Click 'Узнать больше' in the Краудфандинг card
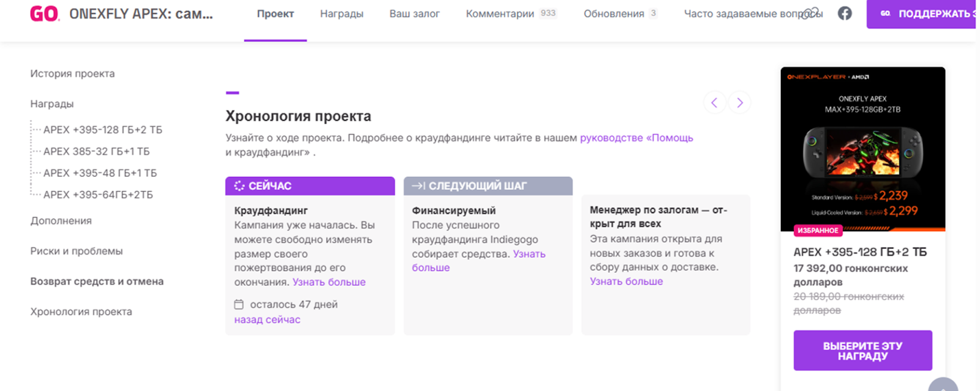The width and height of the screenshot is (980, 391). pos(329,282)
